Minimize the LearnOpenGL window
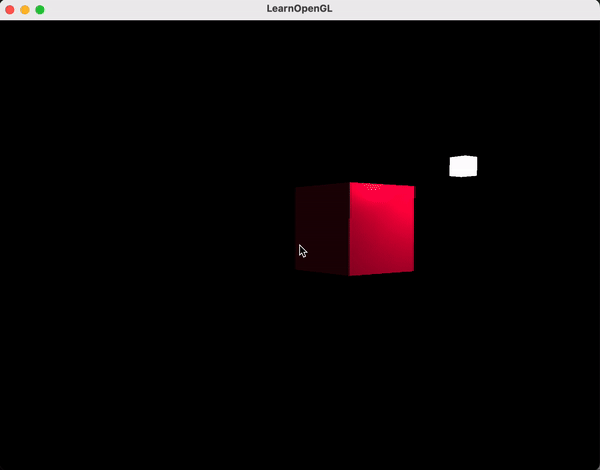 tap(25, 10)
